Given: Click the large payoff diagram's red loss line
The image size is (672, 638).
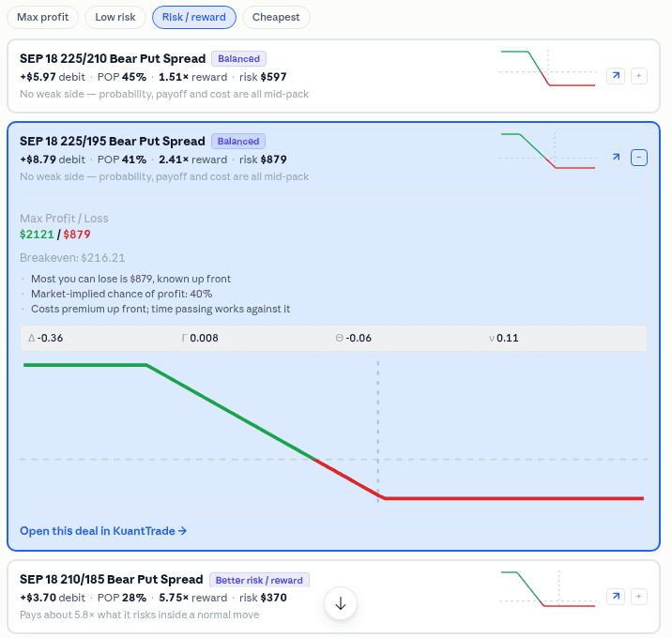Looking at the screenshot, I should pos(514,498).
